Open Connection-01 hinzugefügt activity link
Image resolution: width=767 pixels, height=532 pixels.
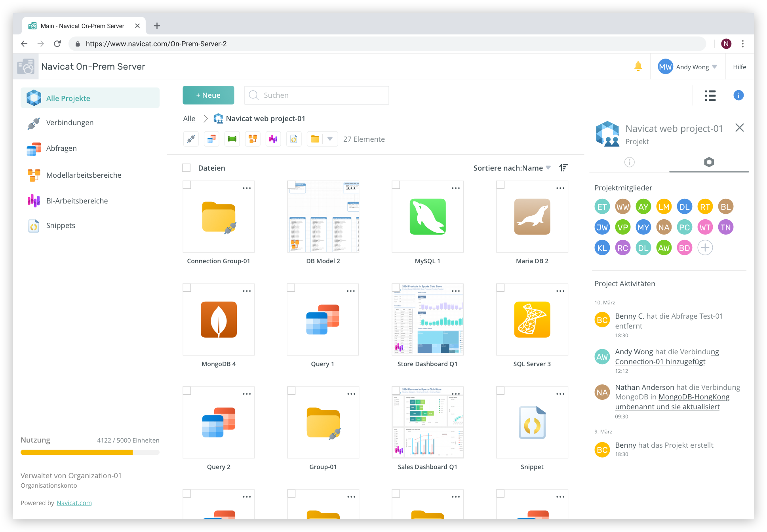point(660,362)
